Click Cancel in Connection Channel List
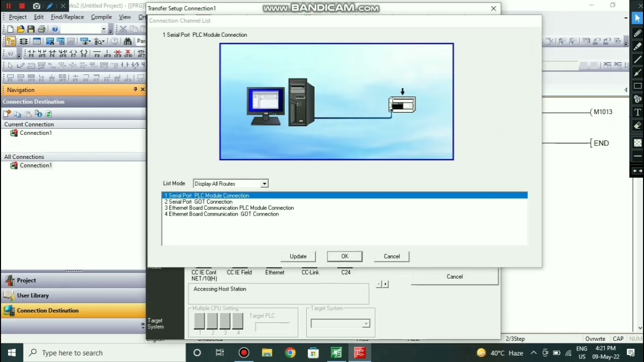This screenshot has height=362, width=644. click(392, 256)
